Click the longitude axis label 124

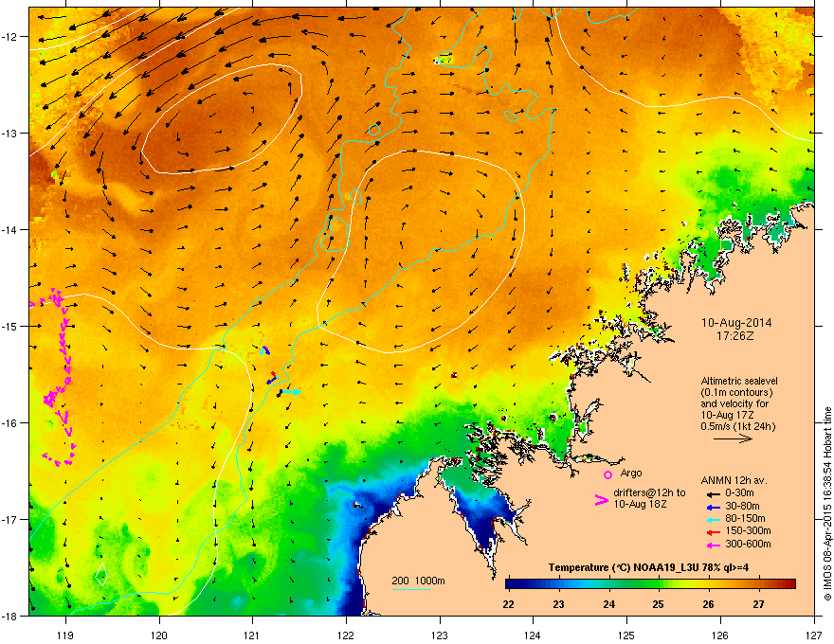point(533,635)
